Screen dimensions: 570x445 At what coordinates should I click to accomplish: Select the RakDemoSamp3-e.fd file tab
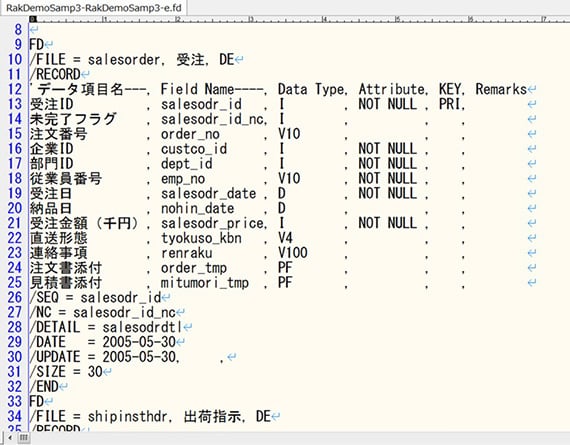pyautogui.click(x=93, y=8)
